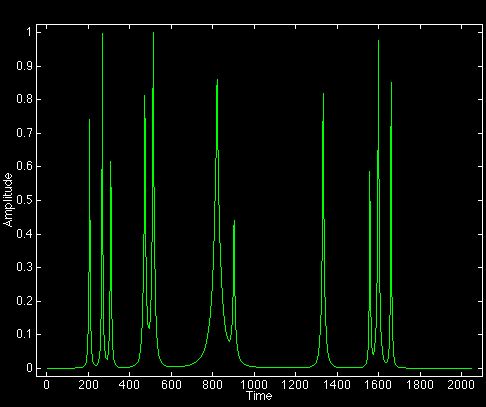Click the first peak near time 200
Screen dimensions: 486x407
(x=89, y=120)
